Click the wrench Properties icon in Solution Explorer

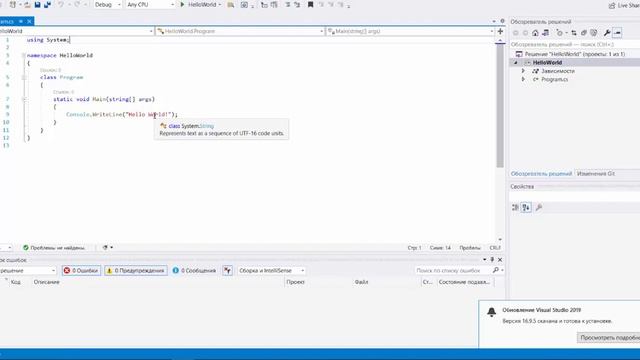pyautogui.click(x=607, y=33)
